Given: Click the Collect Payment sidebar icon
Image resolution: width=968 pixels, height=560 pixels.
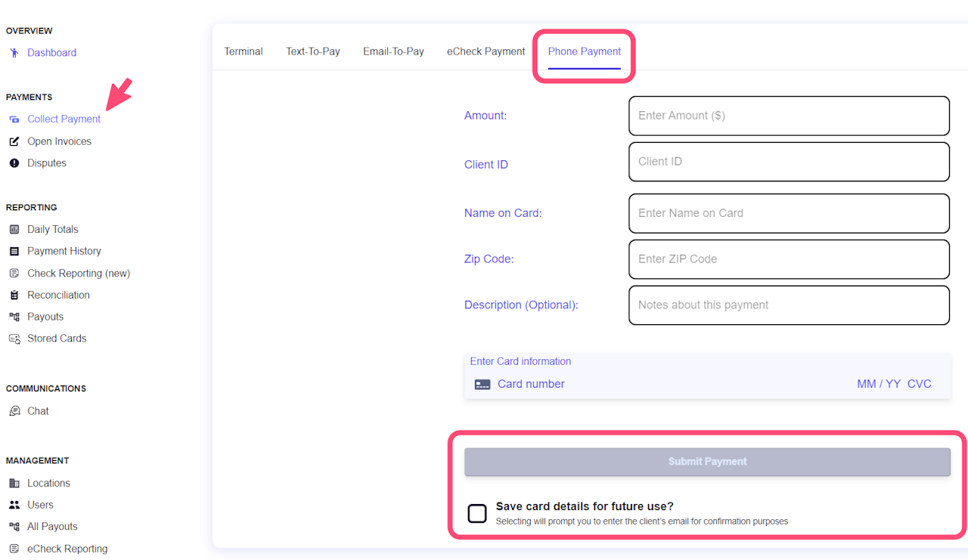Looking at the screenshot, I should (x=14, y=119).
